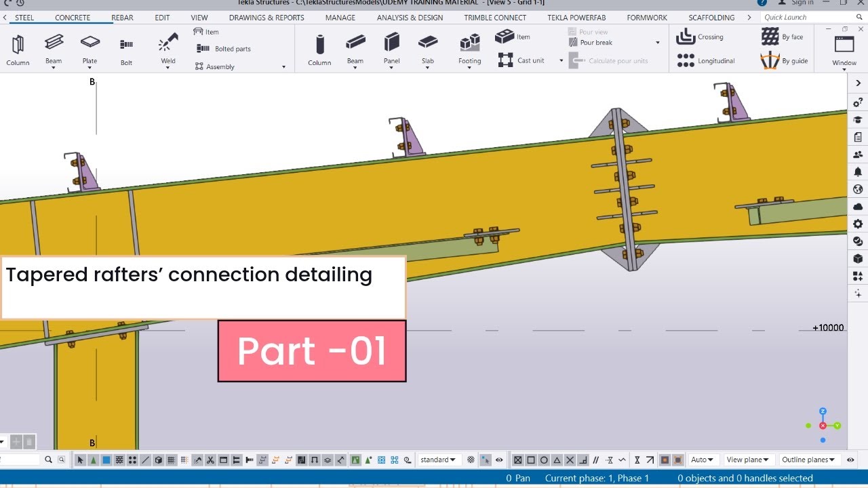Switch to the EDIT ribbon tab
The image size is (868, 488).
[162, 18]
